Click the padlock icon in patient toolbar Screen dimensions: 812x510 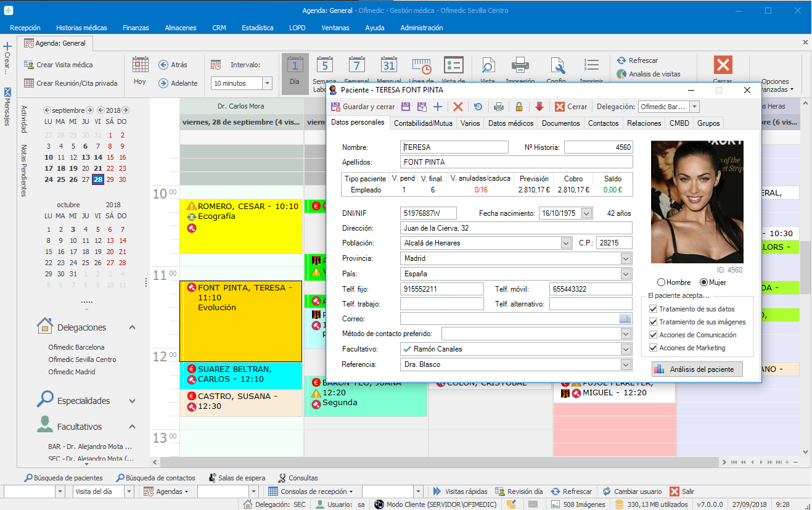(519, 107)
